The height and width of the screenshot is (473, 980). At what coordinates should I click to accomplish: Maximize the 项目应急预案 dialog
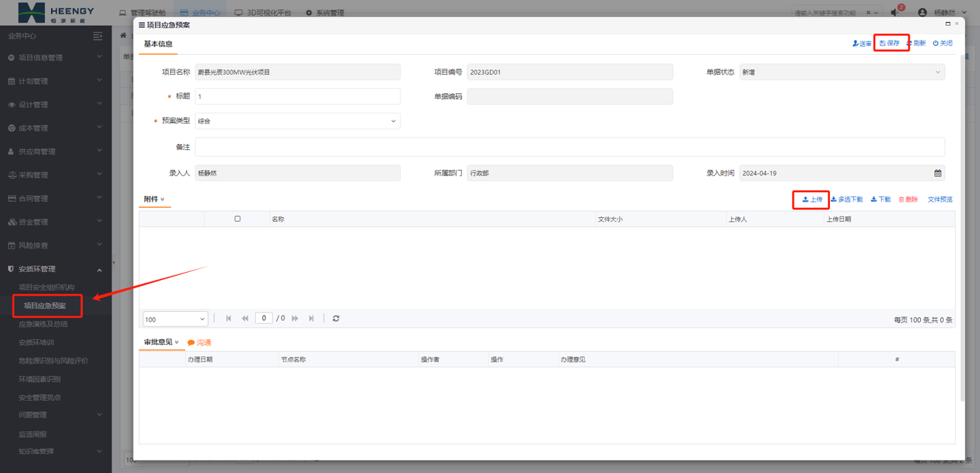[948, 24]
